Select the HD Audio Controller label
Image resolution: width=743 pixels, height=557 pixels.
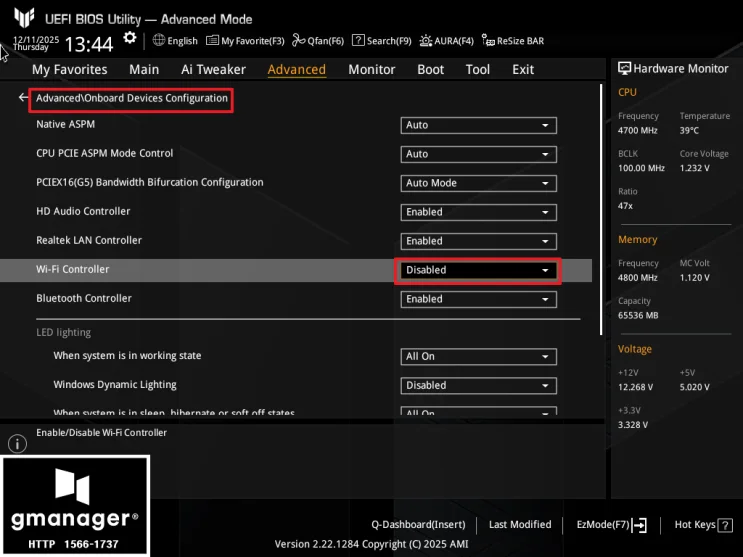point(83,211)
